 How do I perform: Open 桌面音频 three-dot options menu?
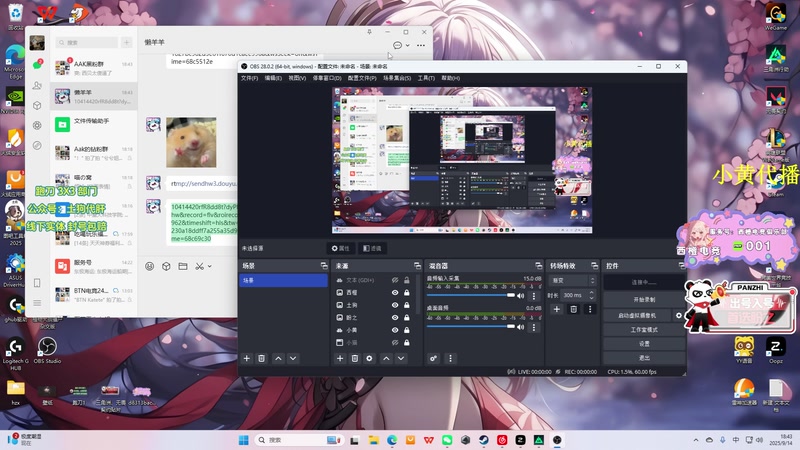pyautogui.click(x=534, y=327)
